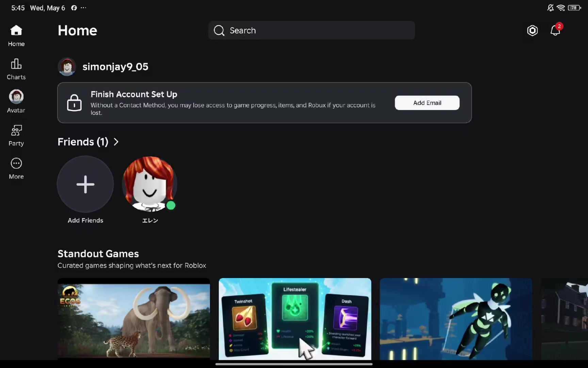Click the Curated games subtitle text

(132, 265)
